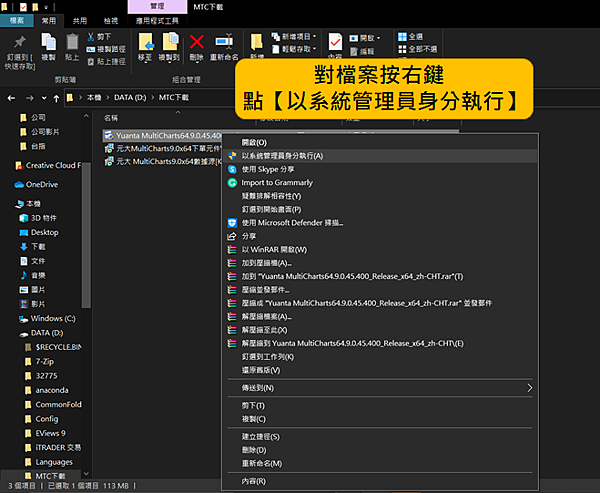Click Select none (全部不選) in ribbon
Viewport: 600px width, 493px height.
click(x=417, y=49)
